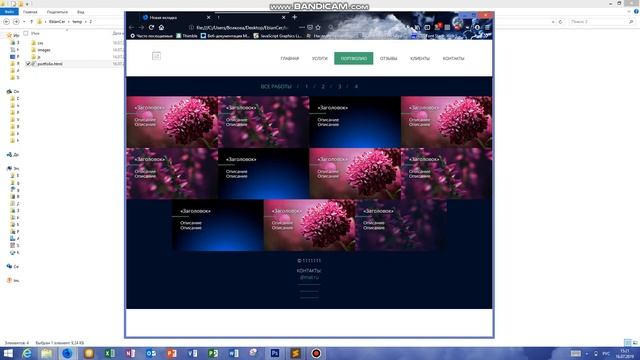Screen dimensions: 640x360
Task: Expand Explorer address bar history dropdown
Action: (553, 22)
